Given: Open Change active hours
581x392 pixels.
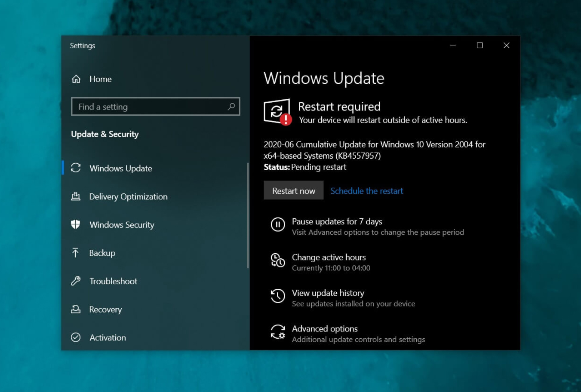Looking at the screenshot, I should coord(329,257).
